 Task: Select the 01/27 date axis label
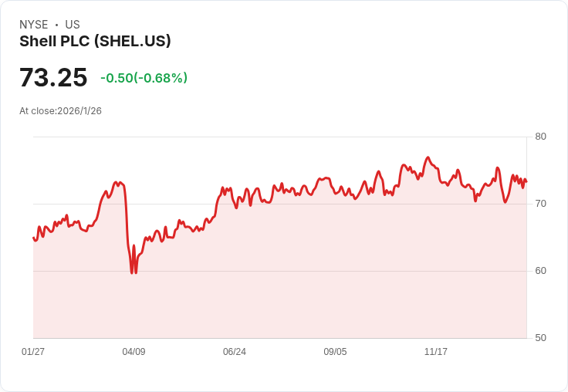coord(33,351)
